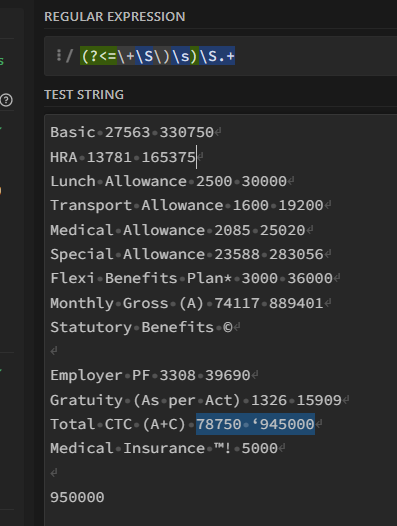Place cursor on the 'Basic 27563 330750' line
The width and height of the screenshot is (397, 526).
point(132,132)
